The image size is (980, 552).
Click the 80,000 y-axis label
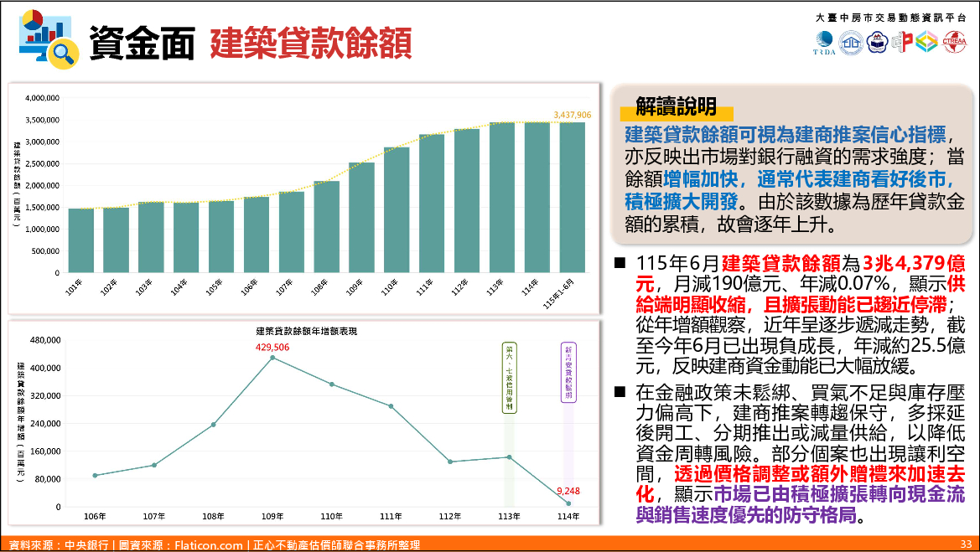click(48, 479)
